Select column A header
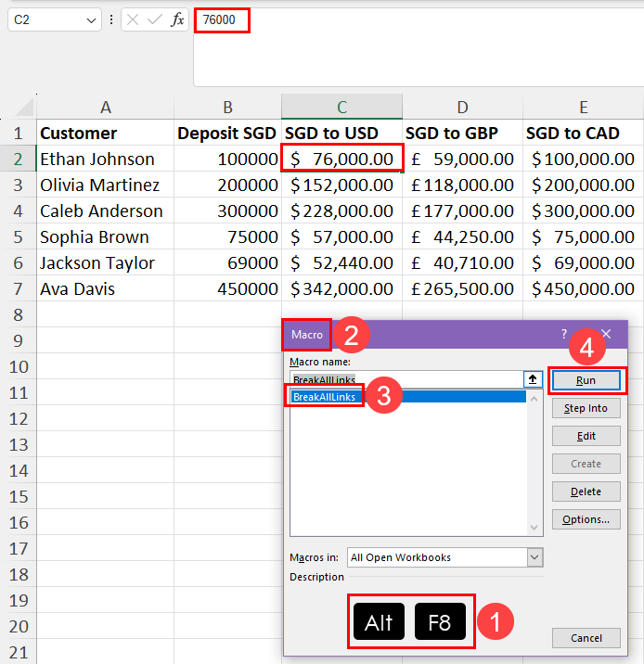 (106, 108)
